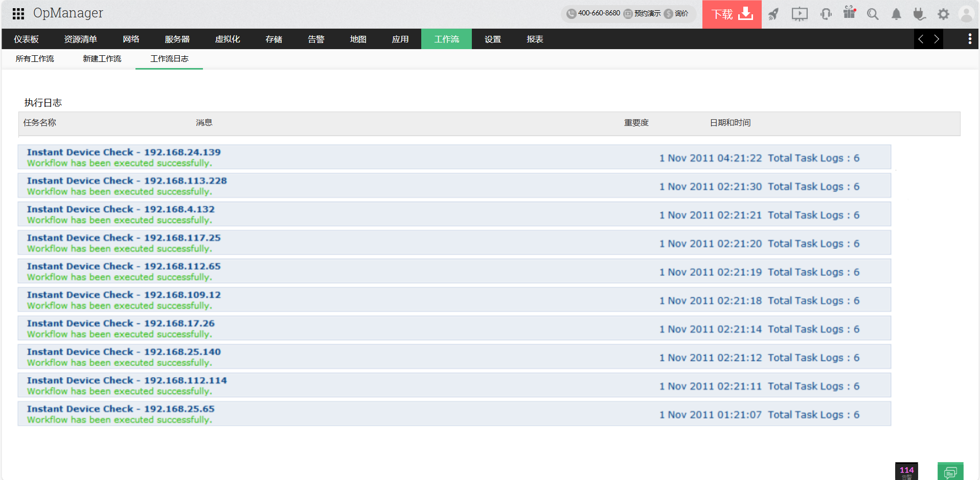Viewport: 980px width, 480px height.
Task: Open the 设置 menu
Action: point(493,39)
